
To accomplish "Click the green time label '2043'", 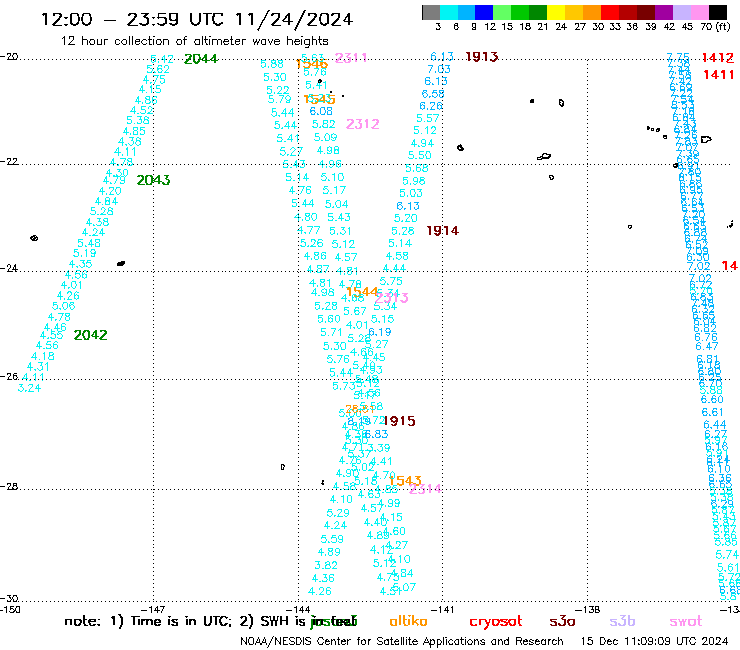I will 153,180.
